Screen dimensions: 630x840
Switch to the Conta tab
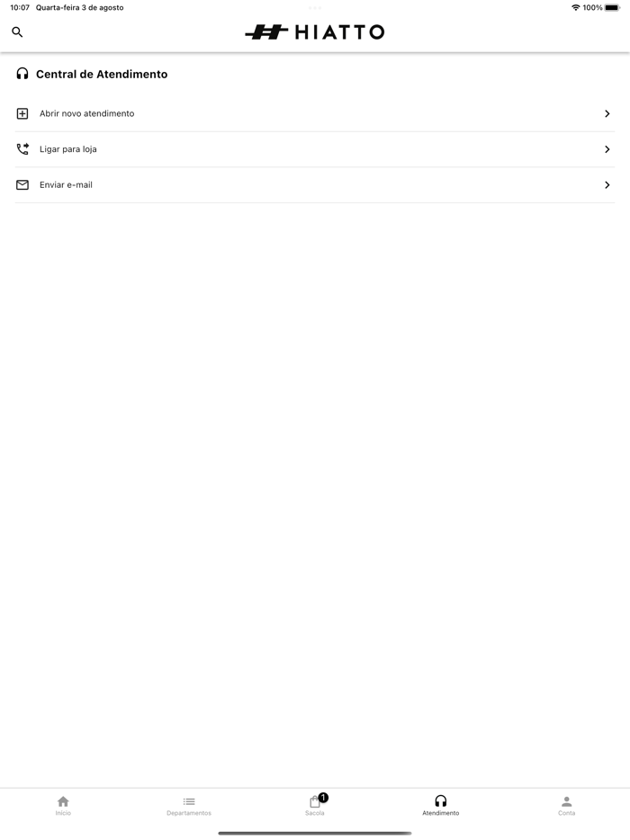click(x=566, y=805)
